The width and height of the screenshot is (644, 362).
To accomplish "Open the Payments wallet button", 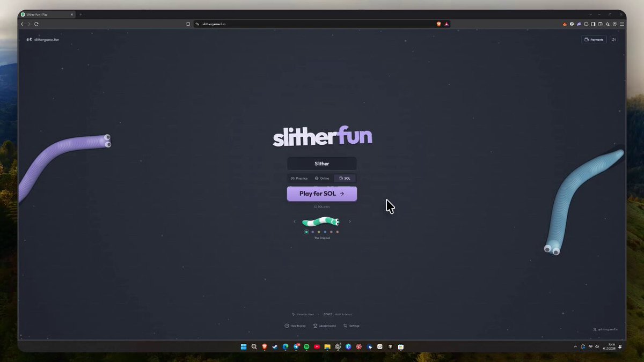I will 594,40.
